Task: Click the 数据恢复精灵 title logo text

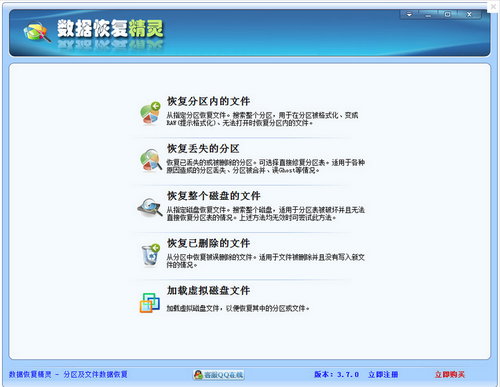Action: (x=110, y=28)
